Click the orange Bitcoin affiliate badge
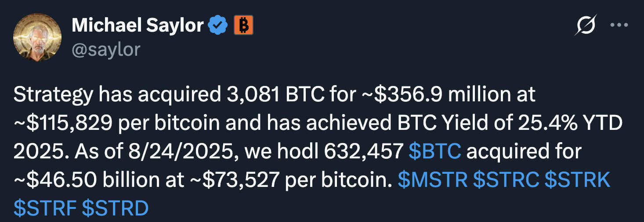644x222 pixels. [x=243, y=26]
